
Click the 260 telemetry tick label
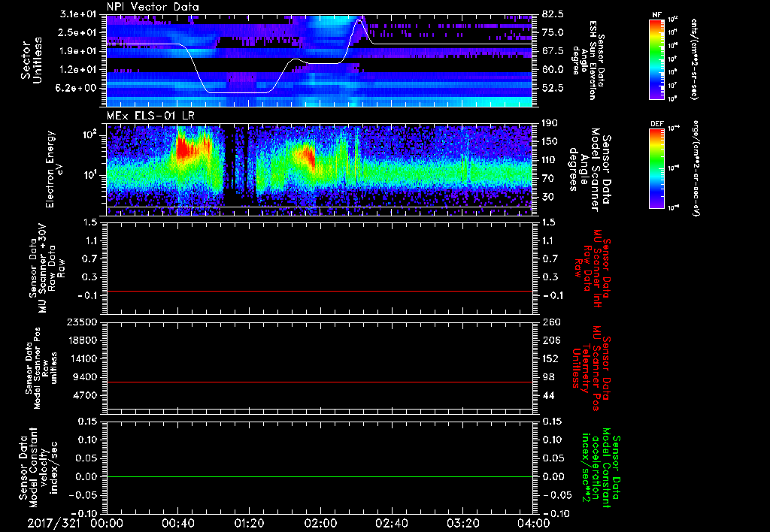click(550, 322)
